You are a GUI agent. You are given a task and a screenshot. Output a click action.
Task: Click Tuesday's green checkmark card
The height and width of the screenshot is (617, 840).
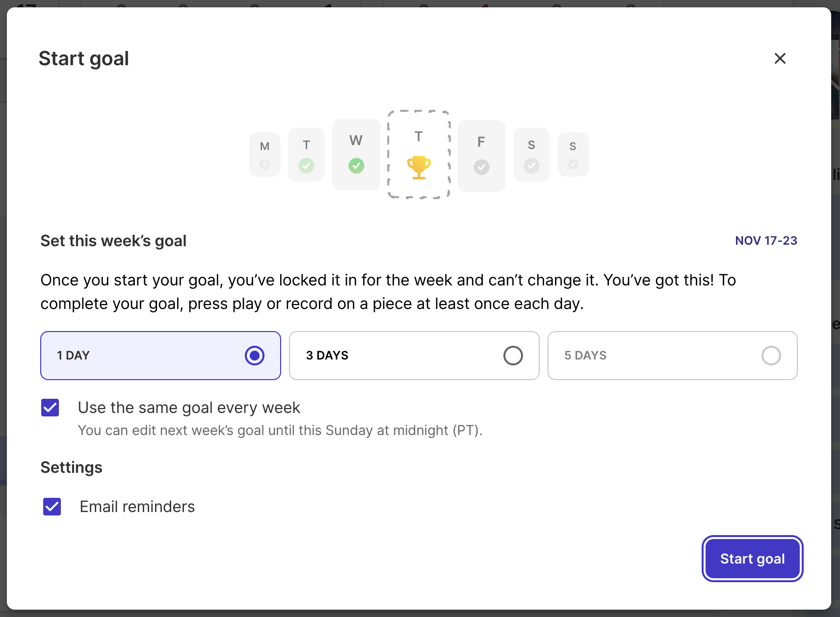(307, 155)
